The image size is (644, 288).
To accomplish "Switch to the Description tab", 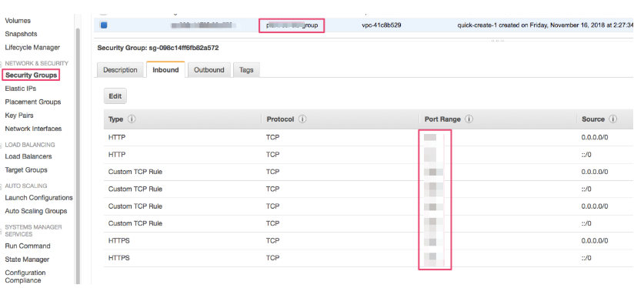I will tap(120, 70).
